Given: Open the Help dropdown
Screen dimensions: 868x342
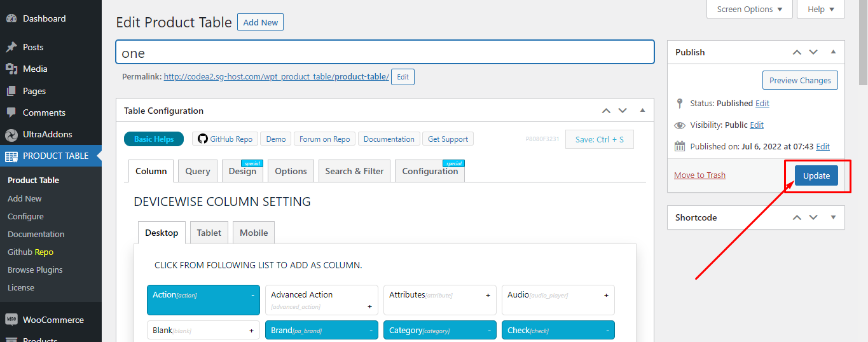Looking at the screenshot, I should (x=822, y=9).
